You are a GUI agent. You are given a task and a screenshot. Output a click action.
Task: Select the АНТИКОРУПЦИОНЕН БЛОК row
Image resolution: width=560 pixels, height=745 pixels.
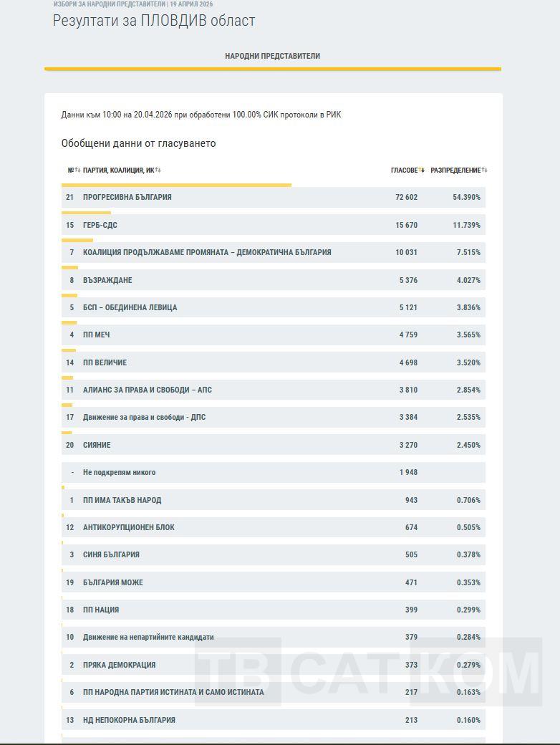(273, 527)
